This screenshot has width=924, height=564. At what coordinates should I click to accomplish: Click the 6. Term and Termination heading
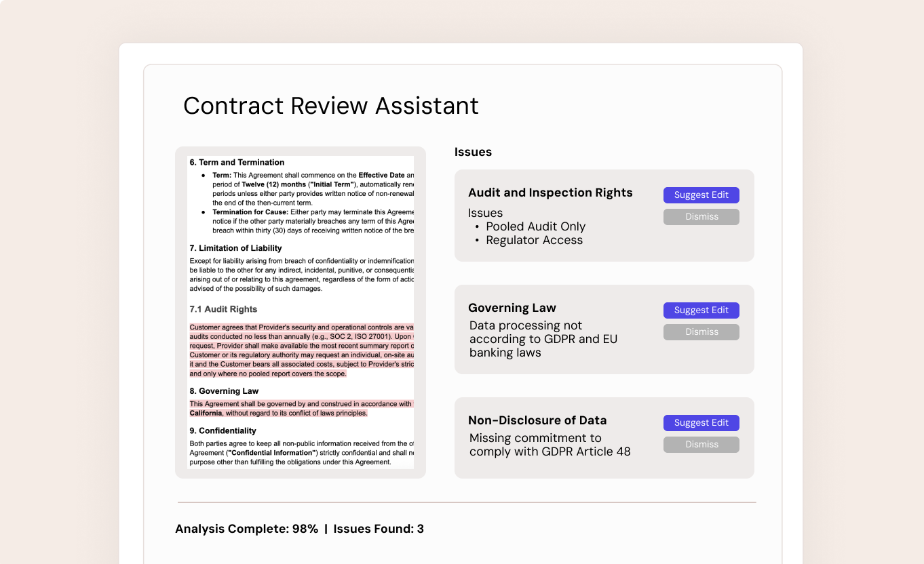tap(235, 162)
